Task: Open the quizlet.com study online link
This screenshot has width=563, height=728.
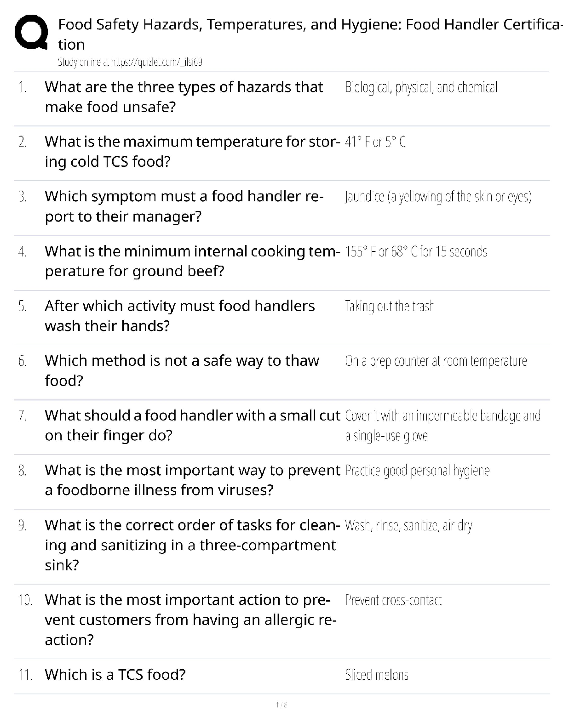Action: (130, 62)
